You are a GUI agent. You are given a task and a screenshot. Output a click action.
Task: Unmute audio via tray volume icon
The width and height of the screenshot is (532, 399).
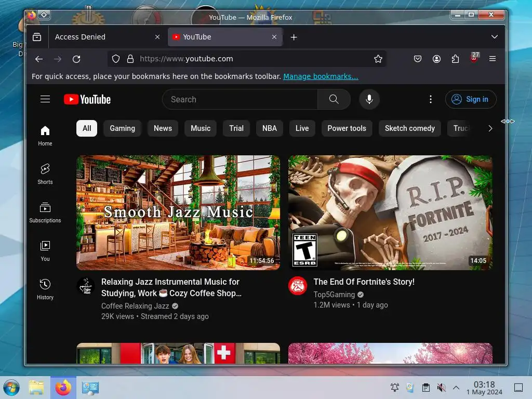(441, 388)
